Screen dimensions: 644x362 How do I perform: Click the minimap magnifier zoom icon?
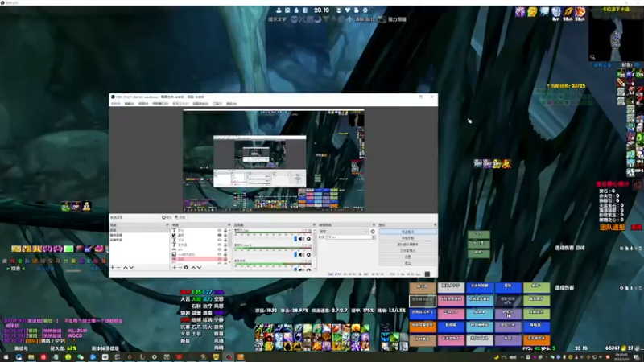(x=592, y=57)
